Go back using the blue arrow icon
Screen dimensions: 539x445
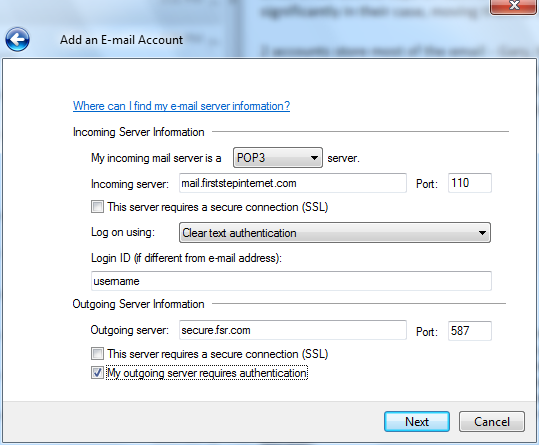(17, 40)
